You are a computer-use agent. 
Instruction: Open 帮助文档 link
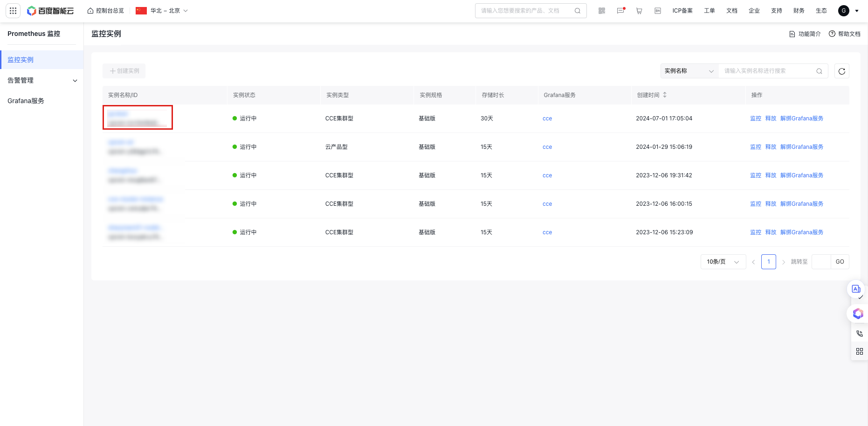click(x=845, y=34)
